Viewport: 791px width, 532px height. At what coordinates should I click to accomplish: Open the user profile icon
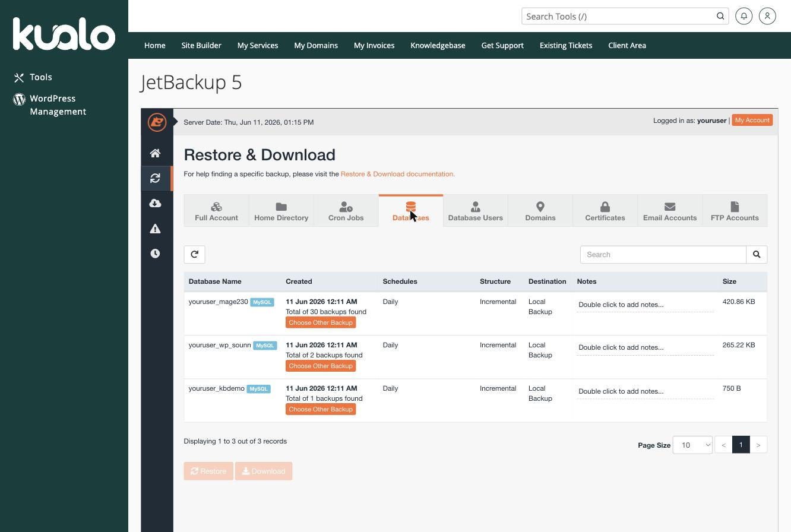tap(767, 16)
